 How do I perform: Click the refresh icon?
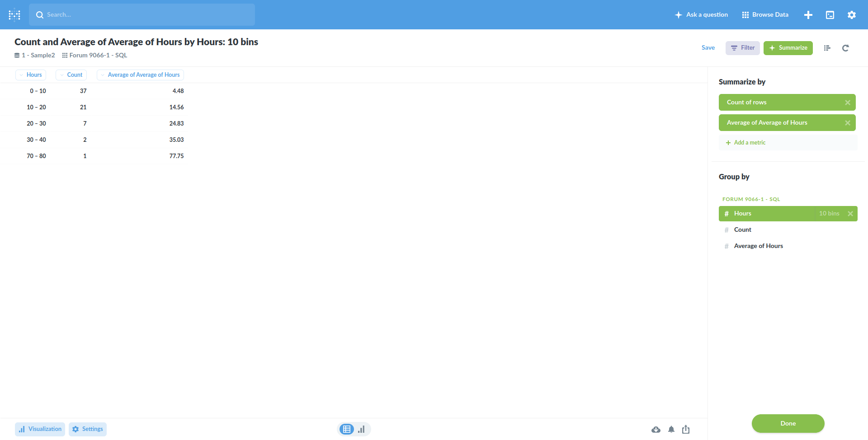pyautogui.click(x=845, y=48)
